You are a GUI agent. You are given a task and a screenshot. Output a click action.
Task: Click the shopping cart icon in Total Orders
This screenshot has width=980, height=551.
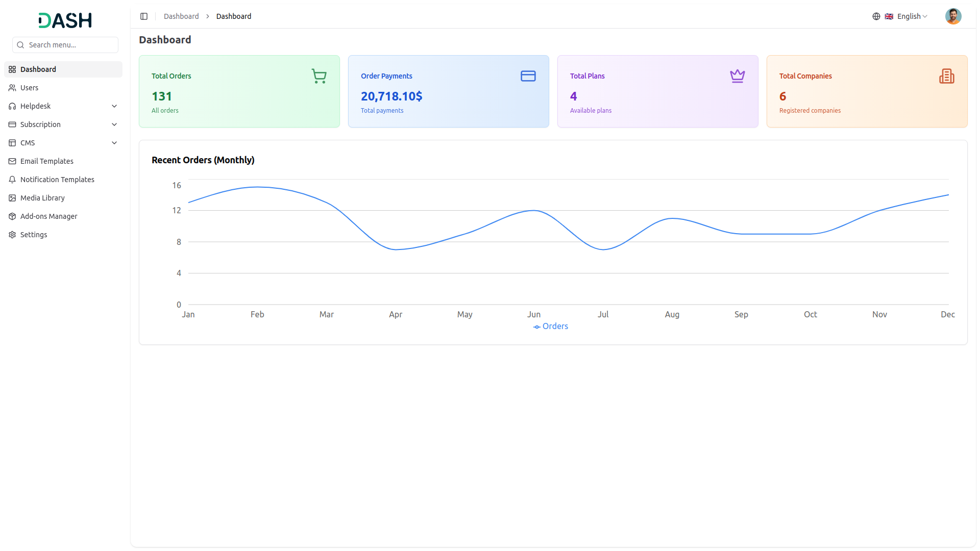click(x=319, y=77)
